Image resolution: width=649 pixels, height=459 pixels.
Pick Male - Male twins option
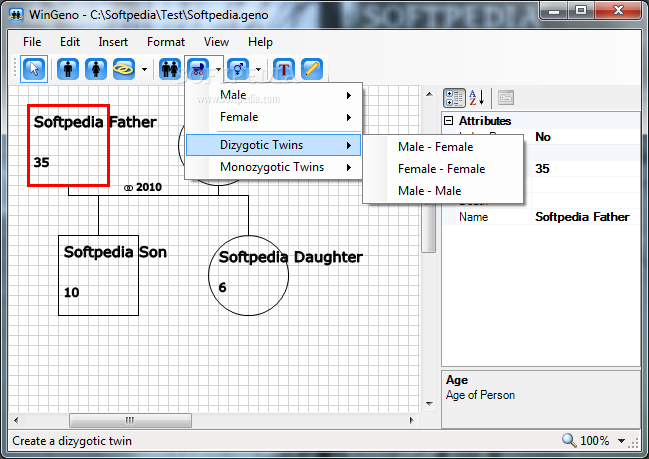click(443, 191)
